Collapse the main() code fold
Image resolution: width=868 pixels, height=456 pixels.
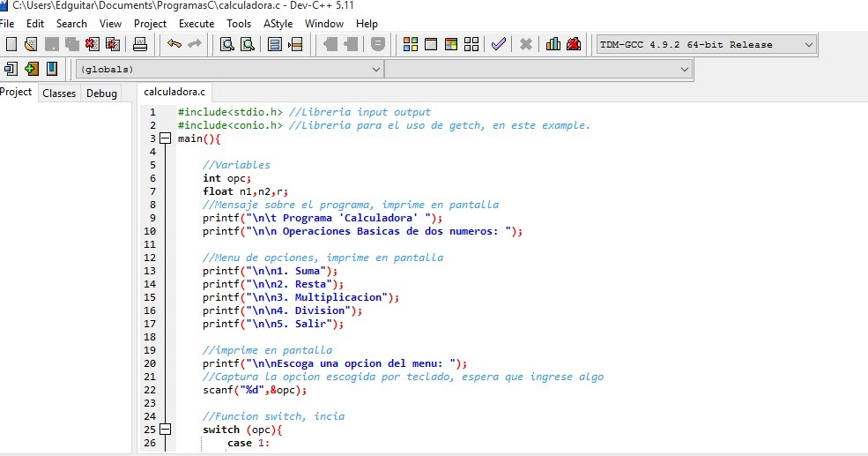click(164, 138)
